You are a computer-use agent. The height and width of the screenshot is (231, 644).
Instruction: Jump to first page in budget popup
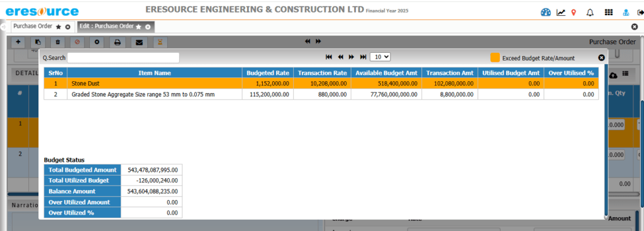[x=328, y=57]
